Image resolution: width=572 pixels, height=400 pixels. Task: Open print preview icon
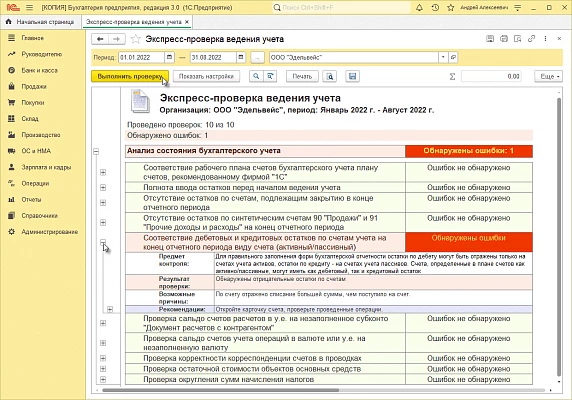pyautogui.click(x=329, y=76)
